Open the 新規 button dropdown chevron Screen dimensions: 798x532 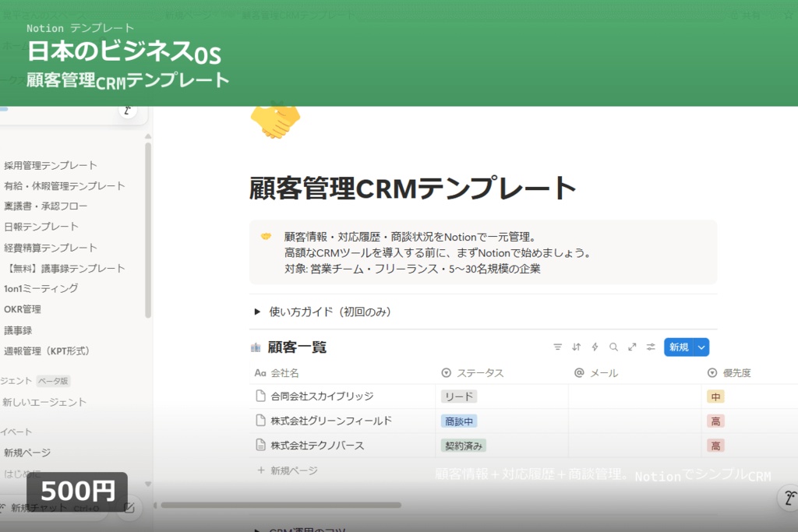pyautogui.click(x=702, y=347)
